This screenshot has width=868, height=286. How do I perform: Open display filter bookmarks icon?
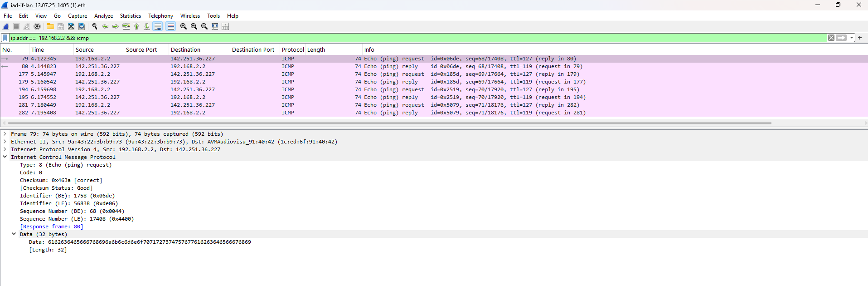[x=5, y=38]
